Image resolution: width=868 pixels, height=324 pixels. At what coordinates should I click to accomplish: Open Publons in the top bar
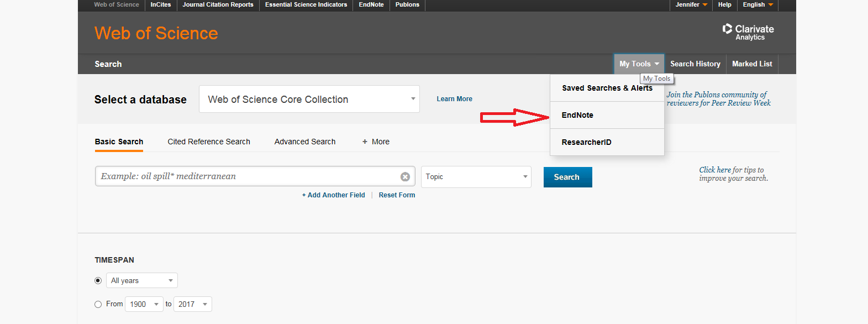coord(407,4)
